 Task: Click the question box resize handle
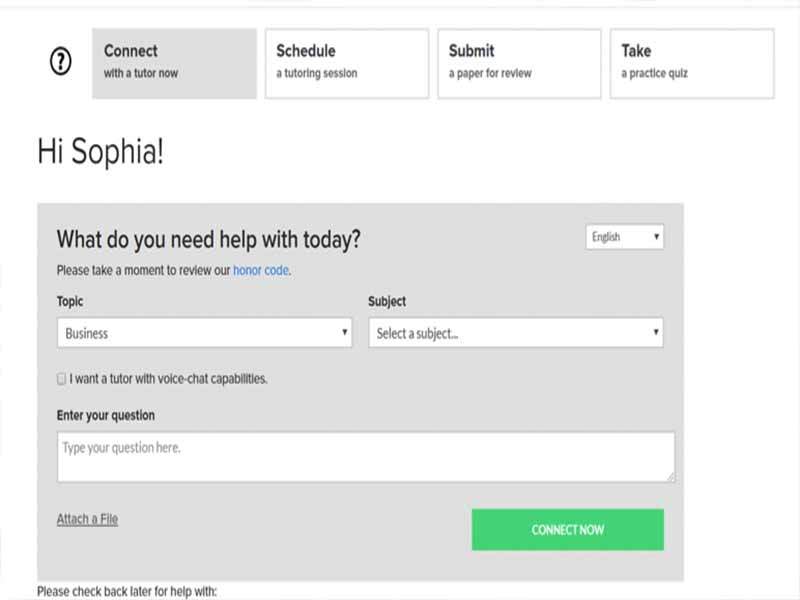[670, 477]
